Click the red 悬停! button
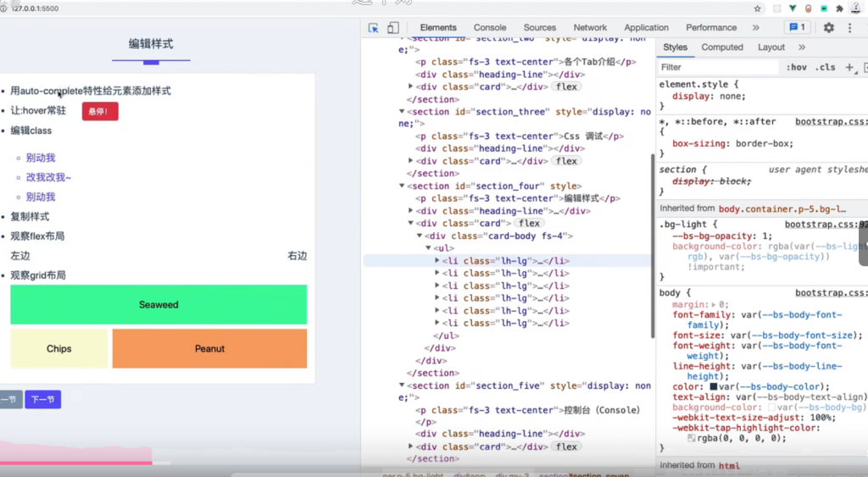This screenshot has width=868, height=477. [99, 111]
